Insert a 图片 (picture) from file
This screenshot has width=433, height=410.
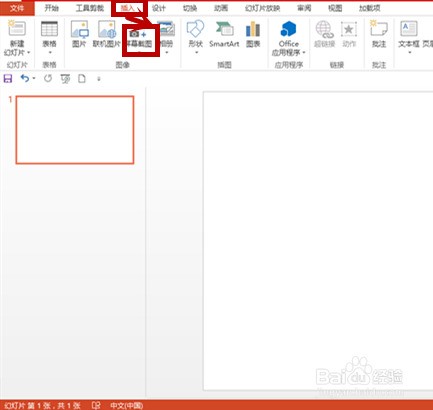coord(79,34)
